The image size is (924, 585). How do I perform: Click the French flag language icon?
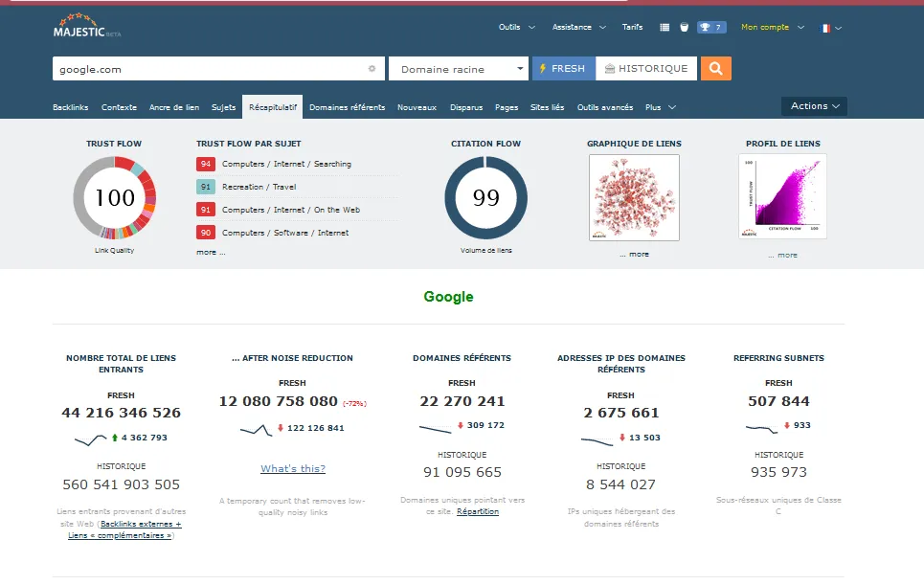(825, 28)
